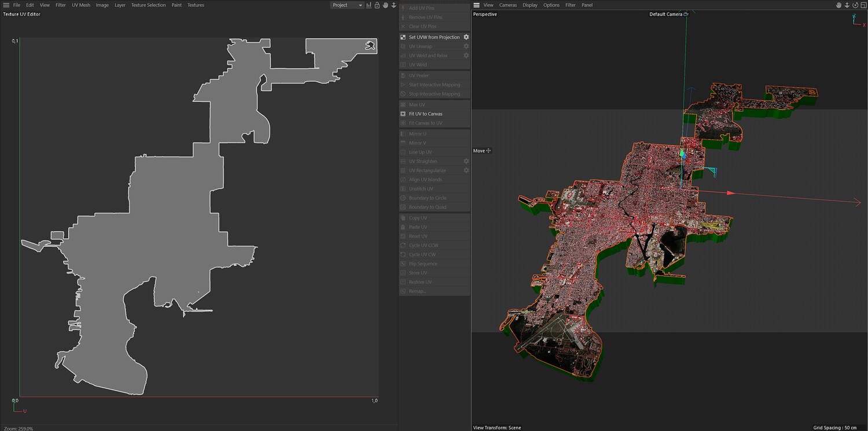This screenshot has width=868, height=431.
Task: Open the UV editor View menu
Action: pos(45,5)
